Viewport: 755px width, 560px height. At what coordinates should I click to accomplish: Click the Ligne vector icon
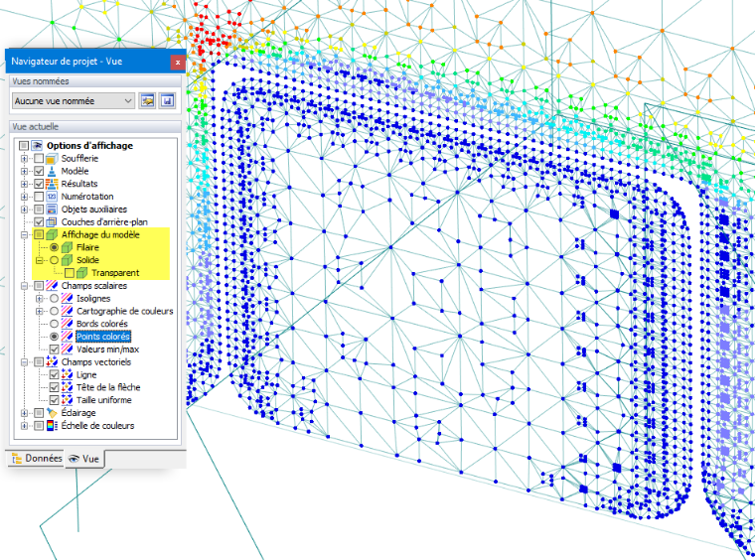67,374
